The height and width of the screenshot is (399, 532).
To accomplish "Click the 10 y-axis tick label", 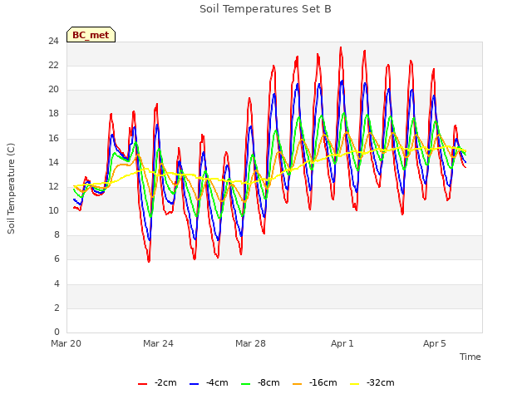I will tap(53, 211).
